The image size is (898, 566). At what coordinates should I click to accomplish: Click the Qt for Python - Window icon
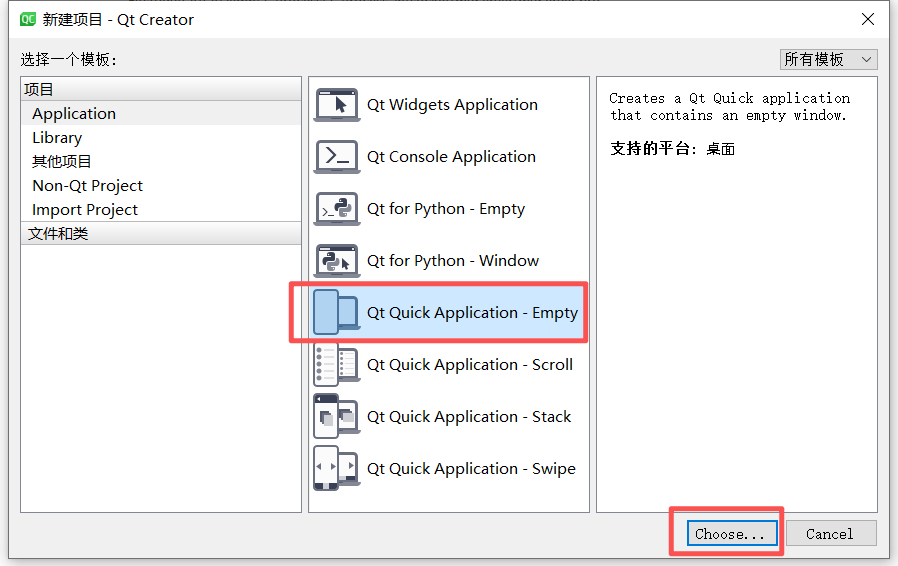[337, 261]
